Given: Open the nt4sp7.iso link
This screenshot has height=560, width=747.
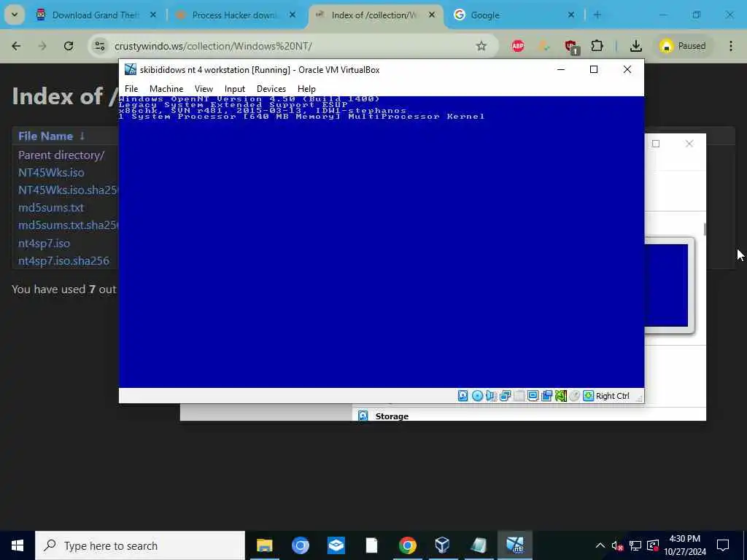Looking at the screenshot, I should 44,244.
